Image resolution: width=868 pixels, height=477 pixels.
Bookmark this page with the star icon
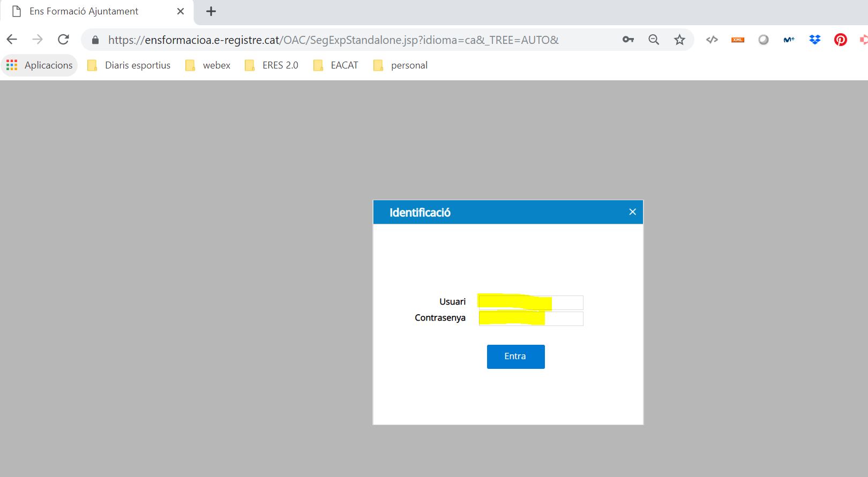(679, 40)
